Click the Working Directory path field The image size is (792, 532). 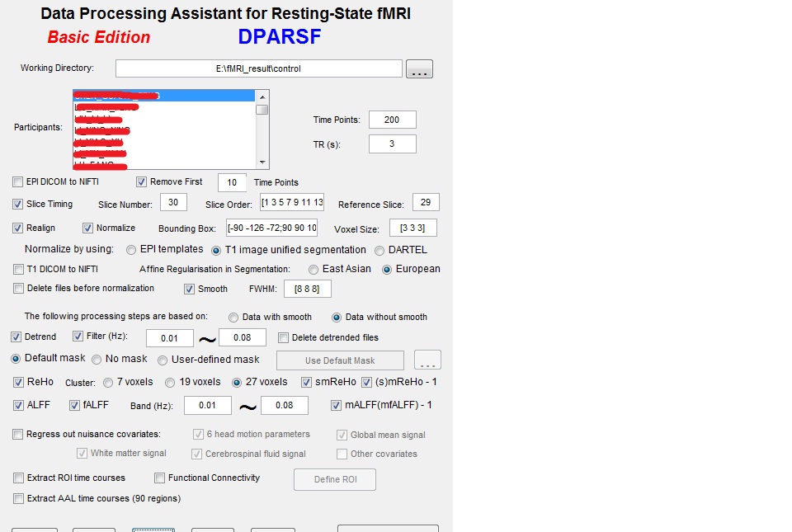(258, 68)
